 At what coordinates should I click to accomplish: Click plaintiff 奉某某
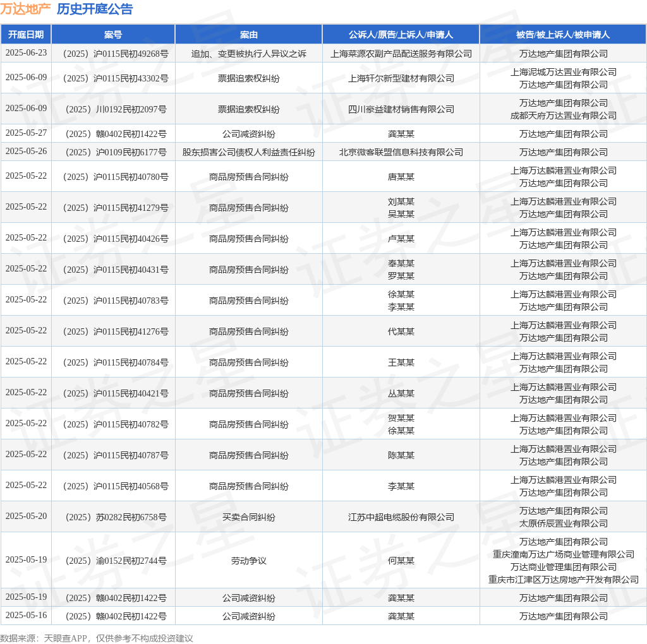pyautogui.click(x=401, y=263)
